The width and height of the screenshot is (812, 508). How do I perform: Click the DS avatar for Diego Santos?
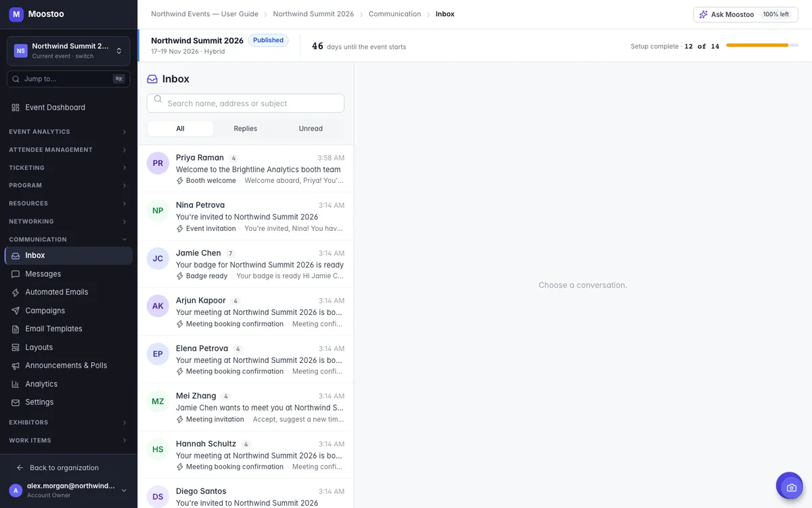pos(158,497)
